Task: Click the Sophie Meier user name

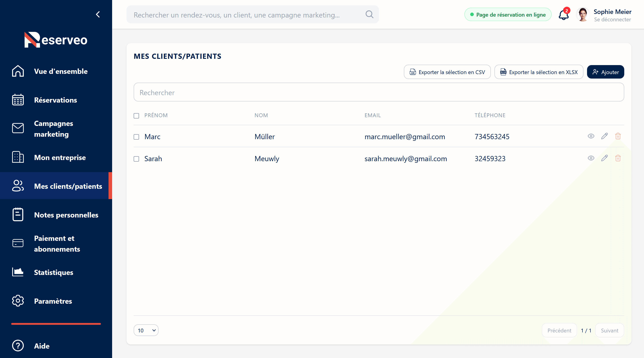Action: click(613, 12)
